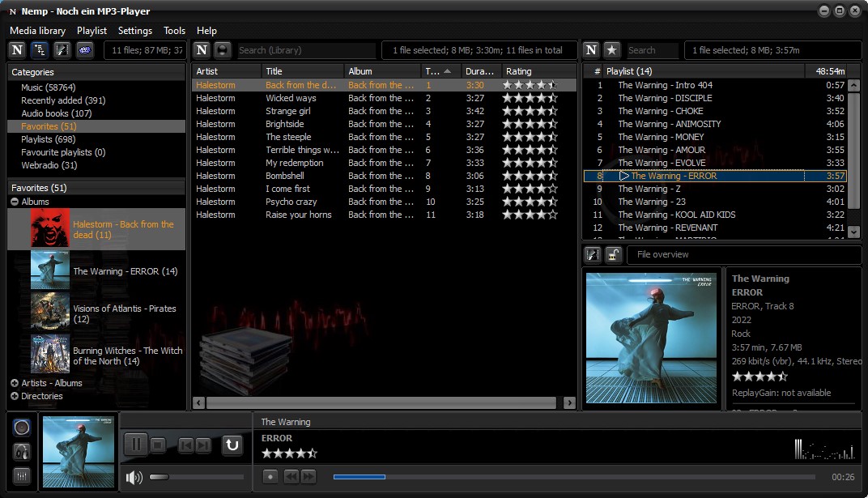Open the equalizer panel icon
The image size is (868, 498).
22,476
